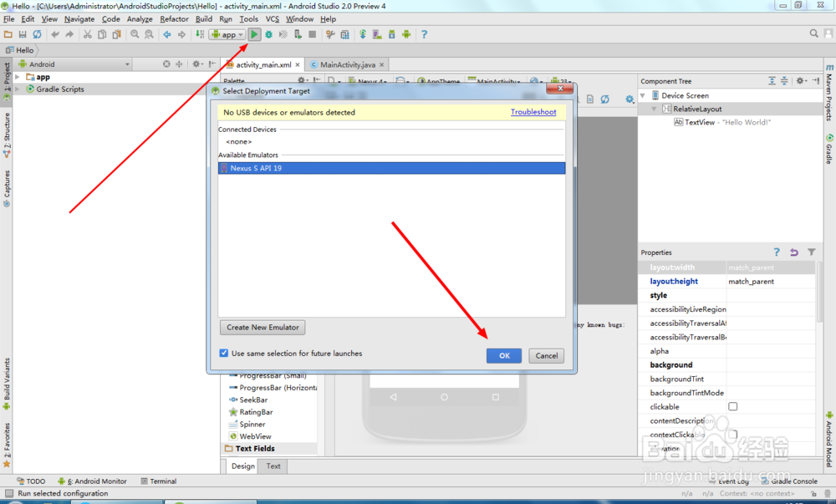The image size is (836, 504).
Task: Click the Copy toolbar icon
Action: coord(102,34)
